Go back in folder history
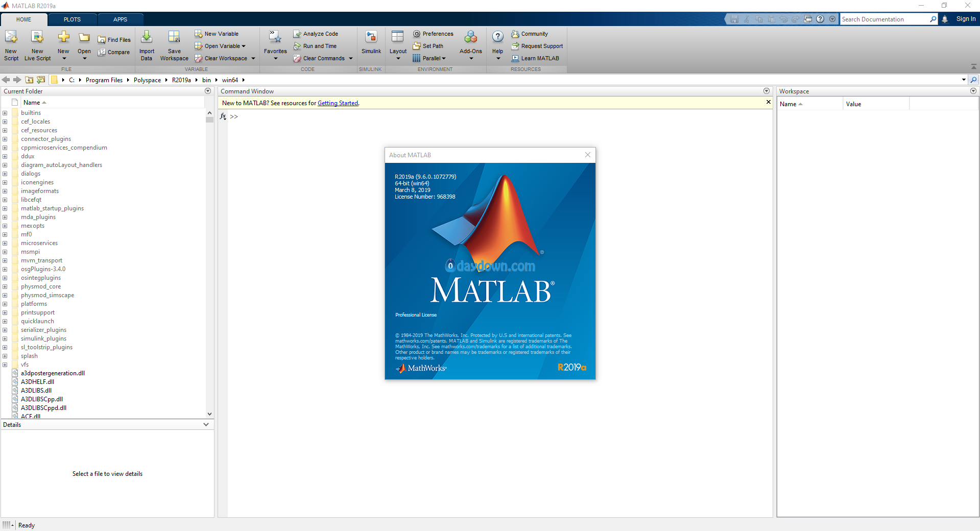The width and height of the screenshot is (980, 531). click(x=6, y=80)
